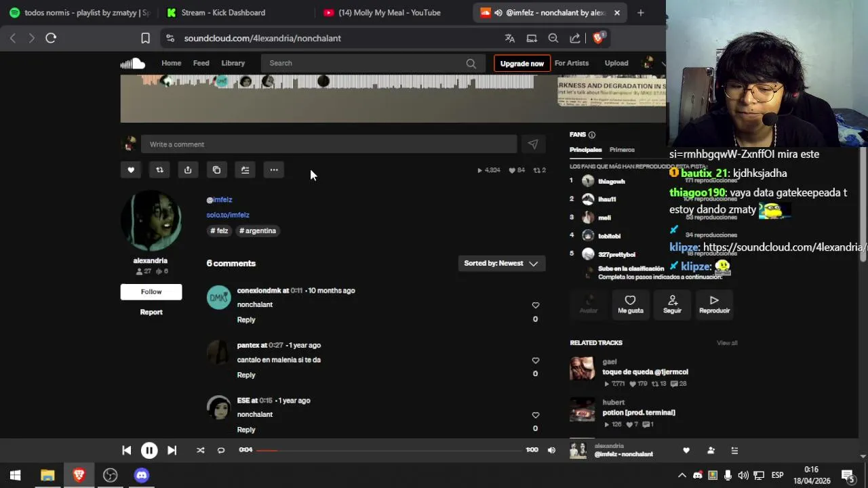Click the Reproducir button
The height and width of the screenshot is (488, 868).
(x=714, y=304)
